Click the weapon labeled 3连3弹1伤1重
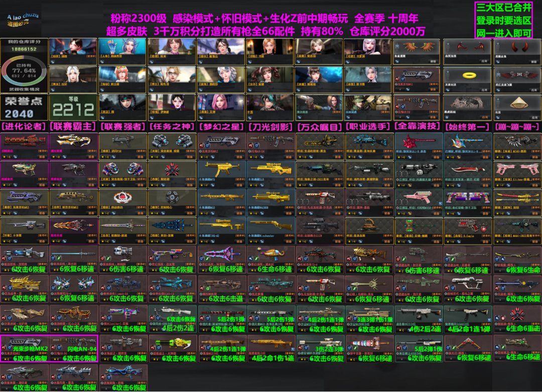542x392 pixels. (x=369, y=319)
